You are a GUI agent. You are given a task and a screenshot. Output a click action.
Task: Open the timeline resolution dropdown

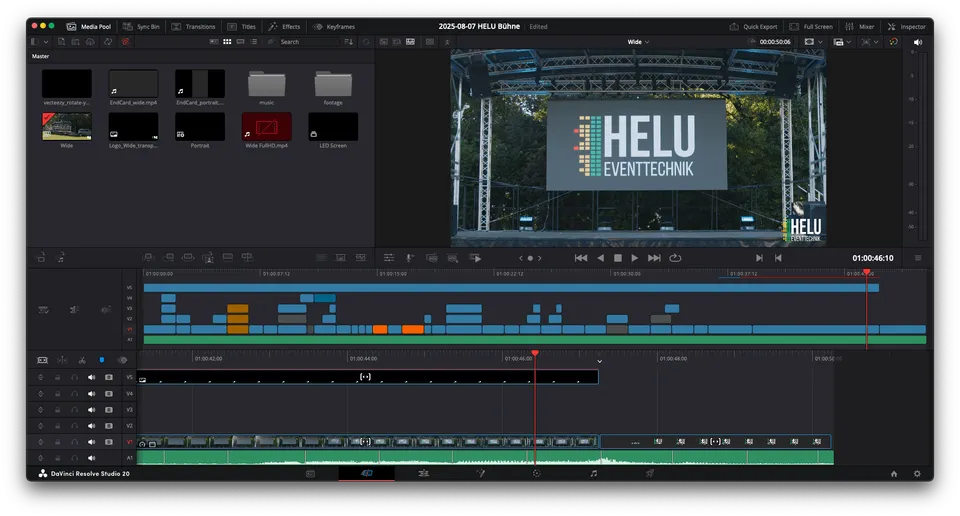842,42
